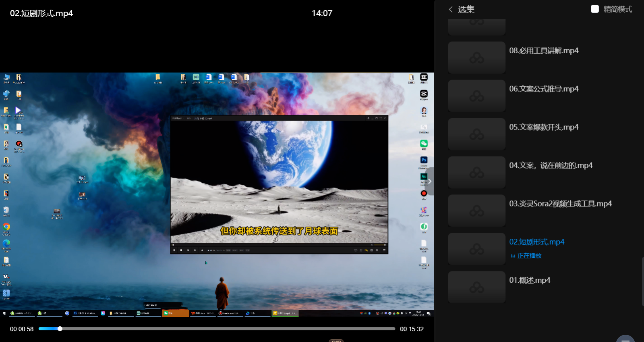Click the white playback progress handle
This screenshot has width=644, height=342.
click(x=60, y=329)
